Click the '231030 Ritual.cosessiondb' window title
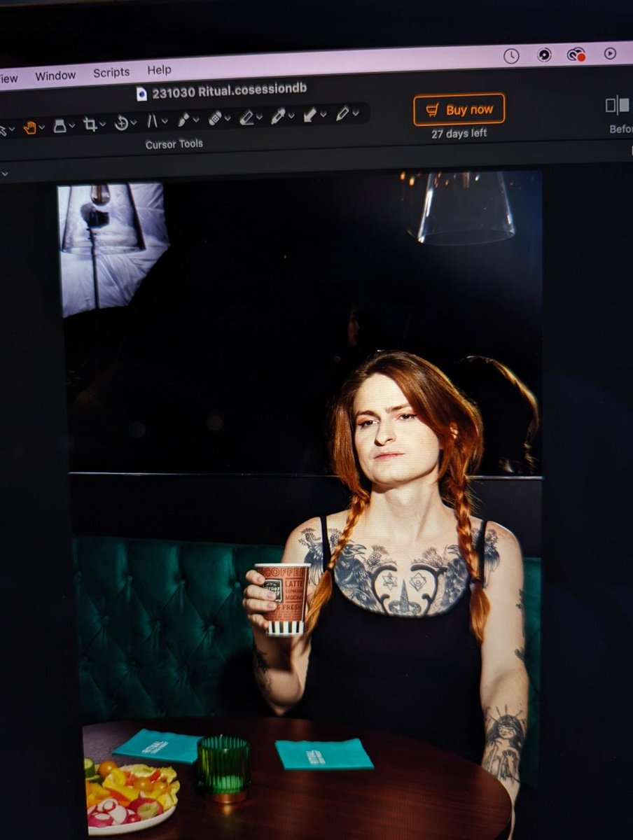This screenshot has width=633, height=840. (230, 90)
